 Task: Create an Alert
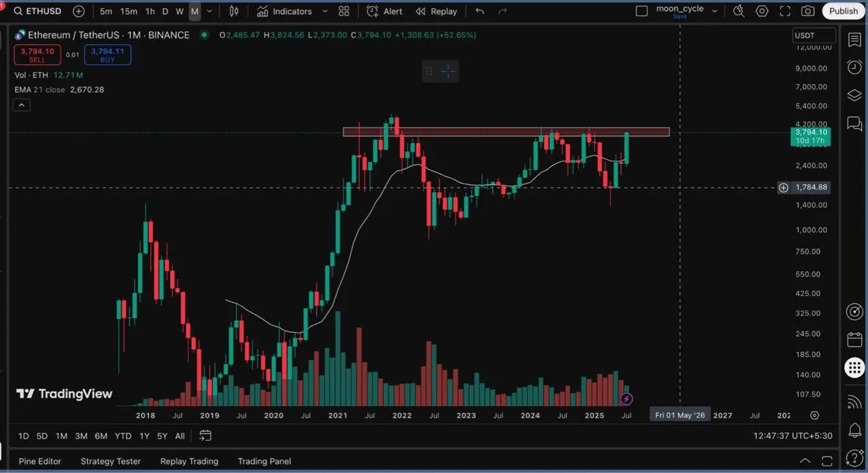[x=384, y=11]
